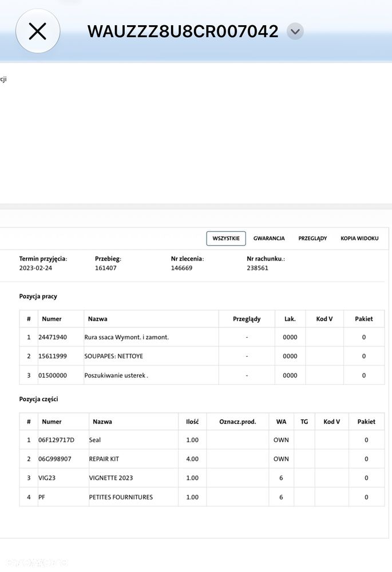Click the Oznacz.prod. column header
This screenshot has width=392, height=572.
[237, 422]
